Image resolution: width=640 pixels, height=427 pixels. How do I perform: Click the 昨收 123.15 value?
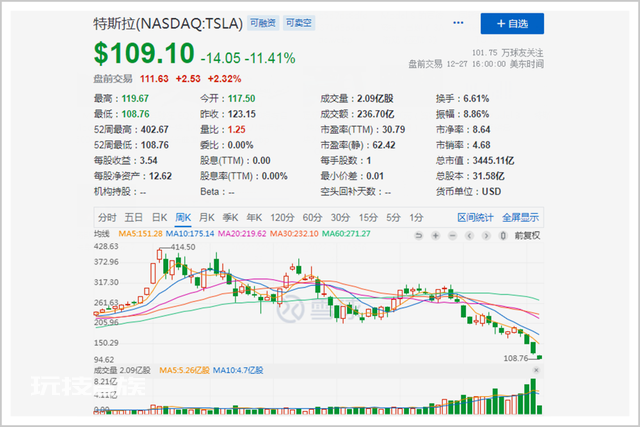click(x=242, y=114)
